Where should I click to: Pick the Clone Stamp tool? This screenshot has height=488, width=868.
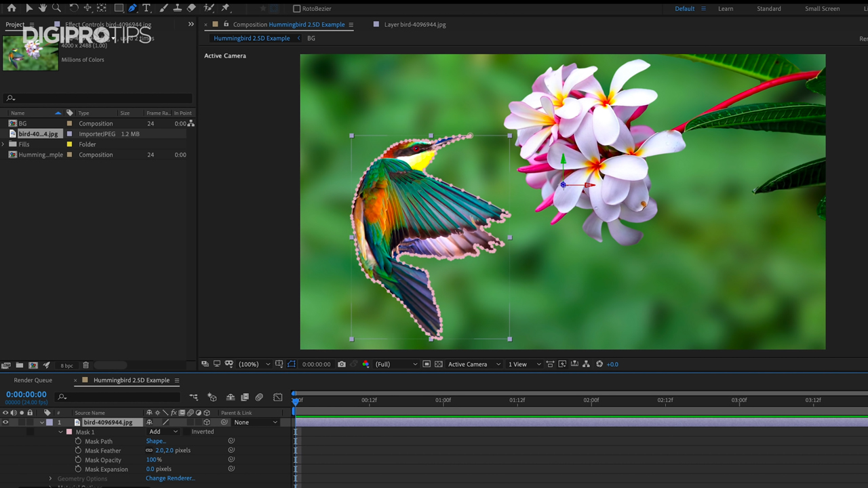178,8
